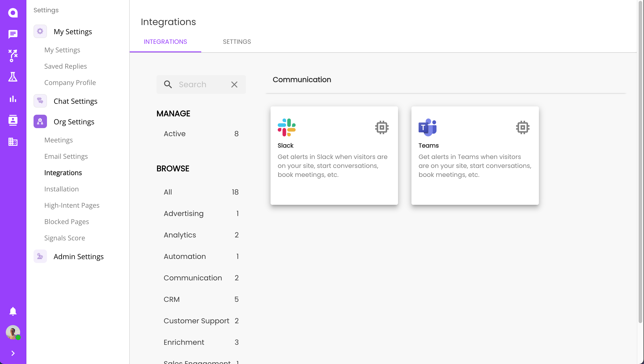Click the Org Settings icon
Image resolution: width=644 pixels, height=364 pixels.
pyautogui.click(x=40, y=121)
